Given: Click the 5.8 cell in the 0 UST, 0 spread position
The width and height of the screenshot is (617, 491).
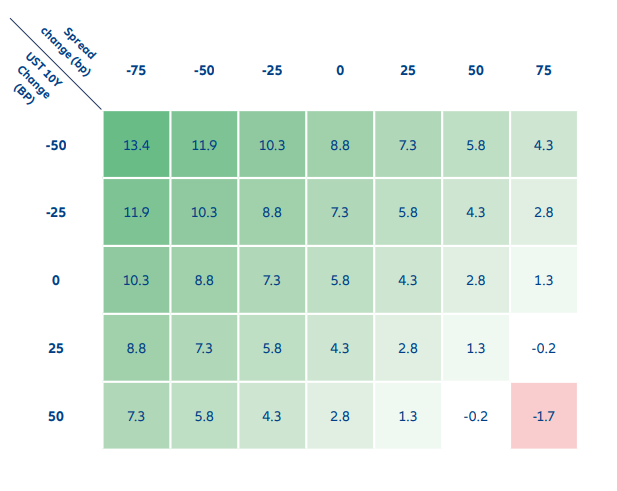Looking at the screenshot, I should pyautogui.click(x=340, y=280).
